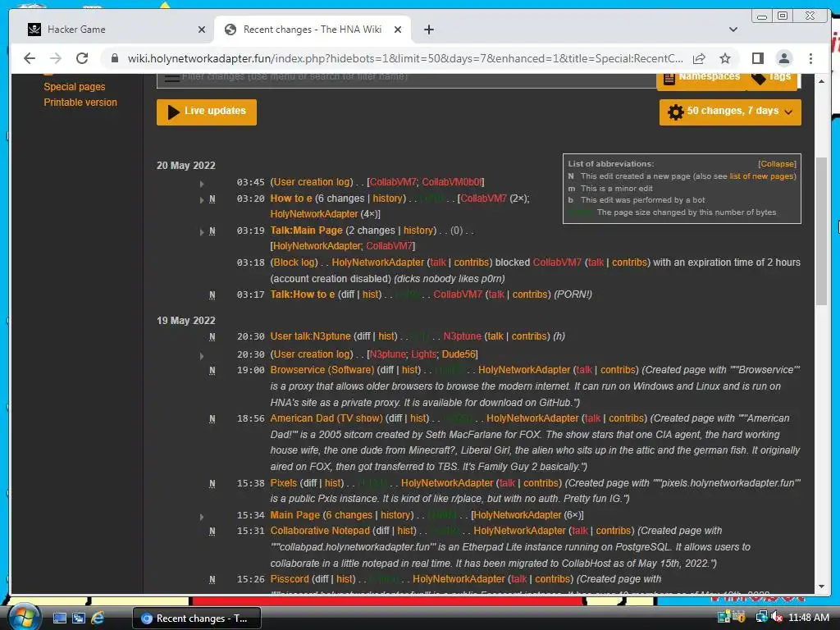840x630 pixels.
Task: Select the Recent changes - The HNA Wiki tab
Action: click(313, 30)
